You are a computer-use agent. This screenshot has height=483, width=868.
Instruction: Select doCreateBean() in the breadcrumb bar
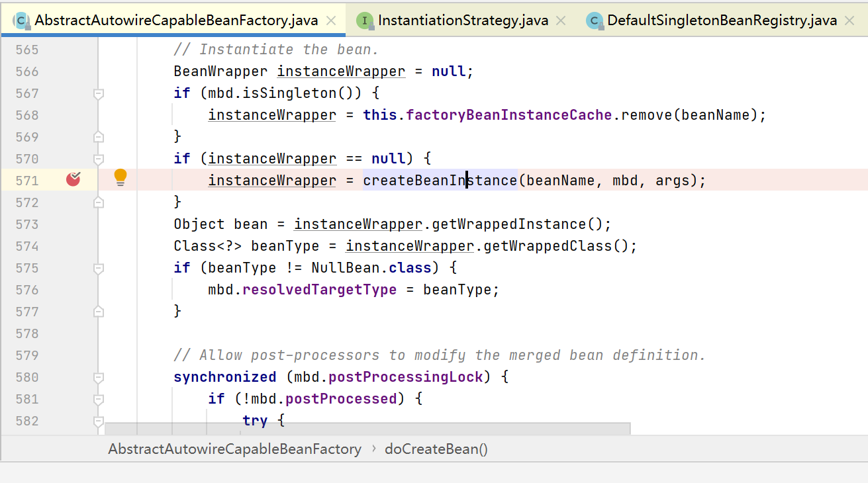point(436,449)
